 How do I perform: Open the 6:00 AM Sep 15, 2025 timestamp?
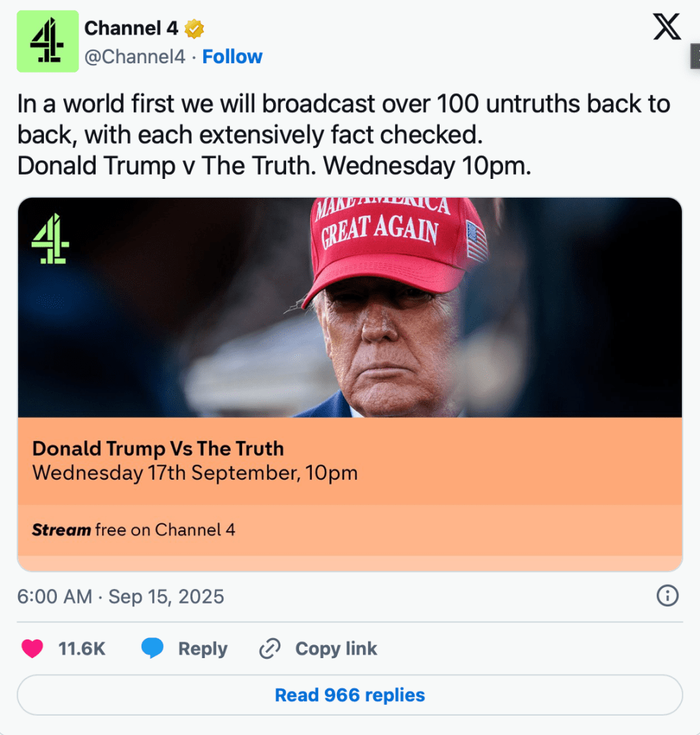pyautogui.click(x=121, y=596)
